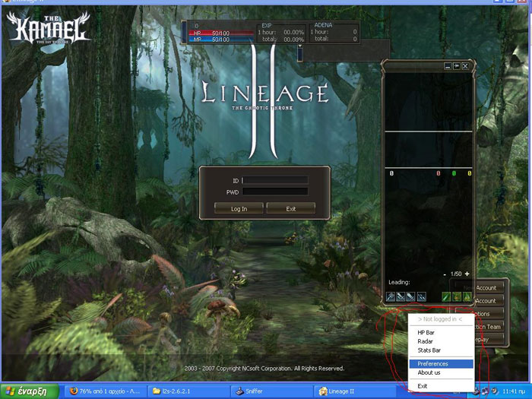The width and height of the screenshot is (532, 399).
Task: Click the red counter in the radar
Action: pos(439,173)
